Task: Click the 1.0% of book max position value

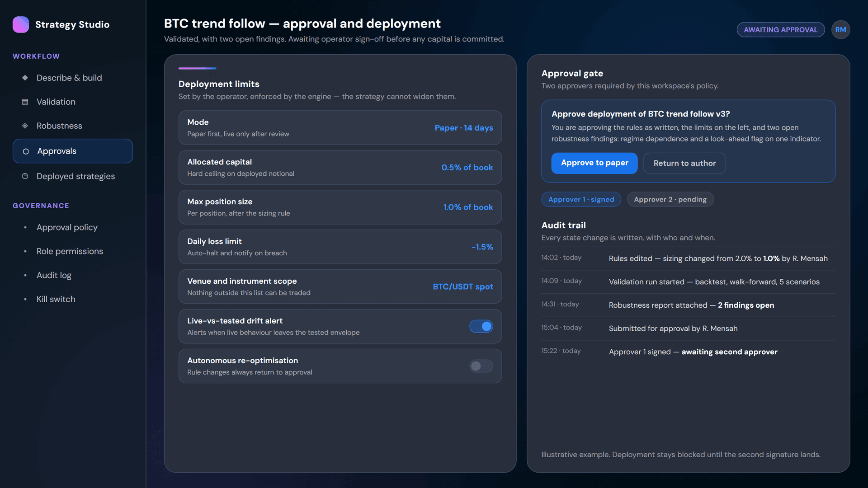Action: click(468, 207)
